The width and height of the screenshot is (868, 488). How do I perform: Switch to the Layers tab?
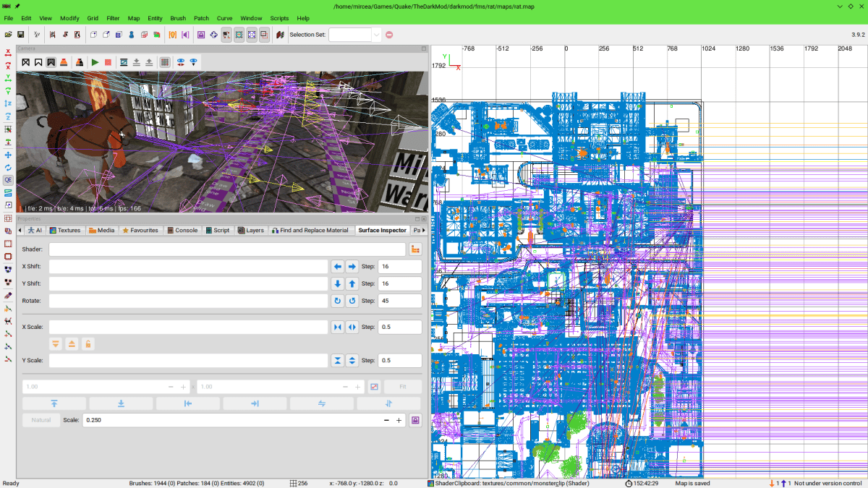(x=251, y=231)
